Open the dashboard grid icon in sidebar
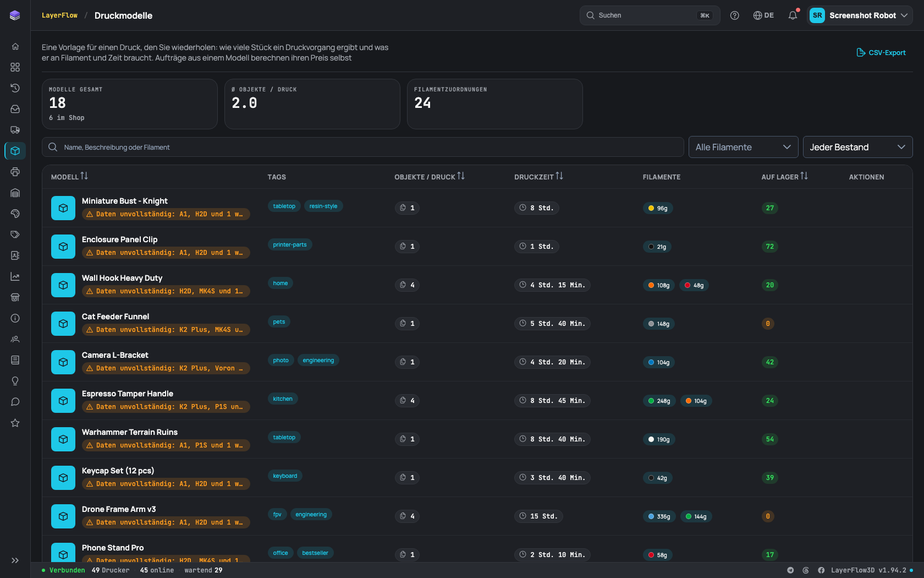Viewport: 924px width, 578px height. tap(15, 67)
